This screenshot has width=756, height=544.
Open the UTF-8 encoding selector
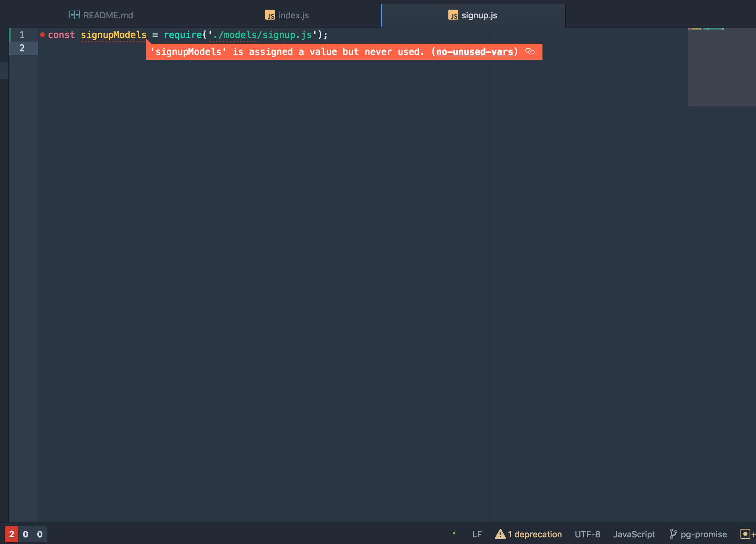coord(587,534)
